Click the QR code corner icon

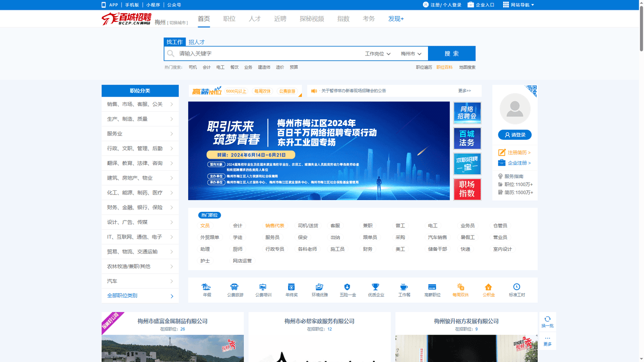[x=531, y=91]
